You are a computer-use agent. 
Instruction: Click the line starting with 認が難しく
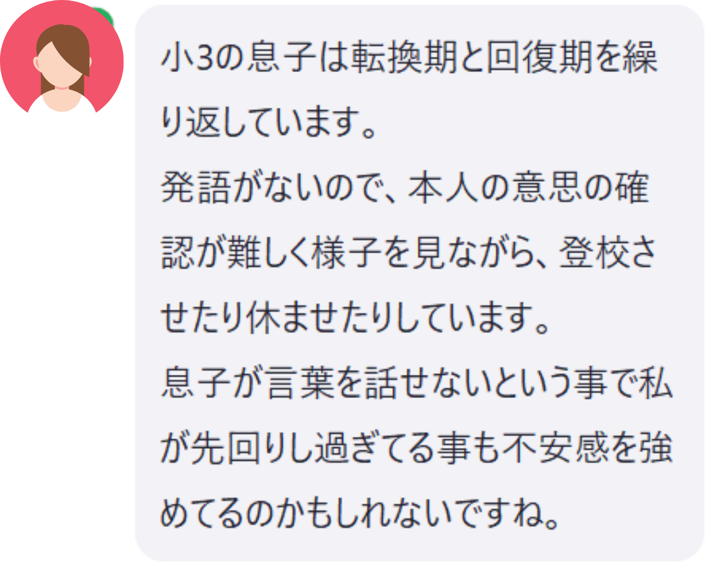tap(409, 252)
